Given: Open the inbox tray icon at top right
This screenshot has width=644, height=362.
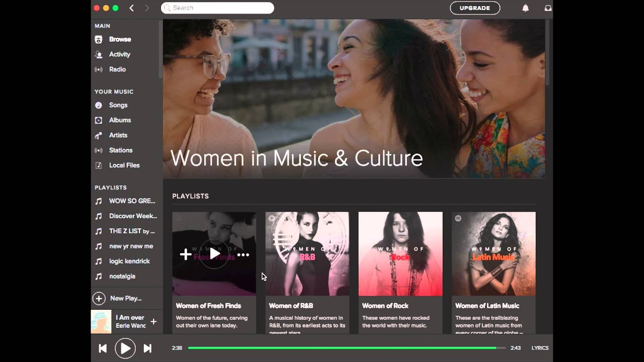Looking at the screenshot, I should pyautogui.click(x=548, y=8).
